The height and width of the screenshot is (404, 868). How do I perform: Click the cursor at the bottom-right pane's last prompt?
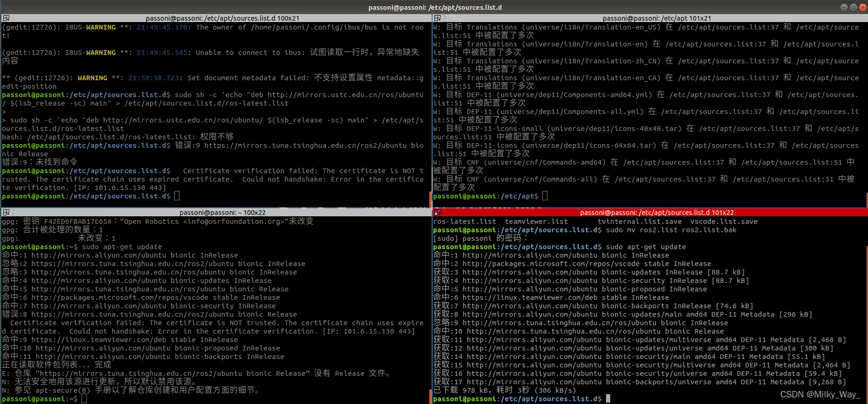click(x=608, y=399)
